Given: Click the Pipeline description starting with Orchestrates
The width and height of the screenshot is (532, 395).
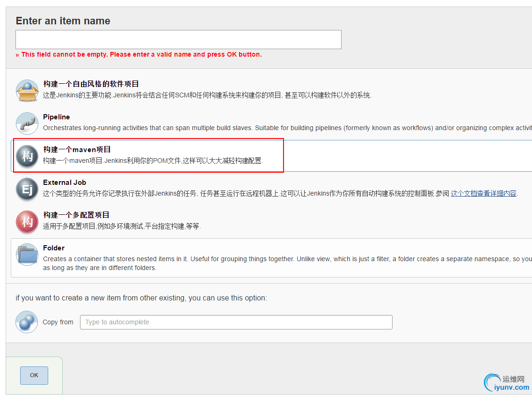Looking at the screenshot, I should (x=287, y=128).
